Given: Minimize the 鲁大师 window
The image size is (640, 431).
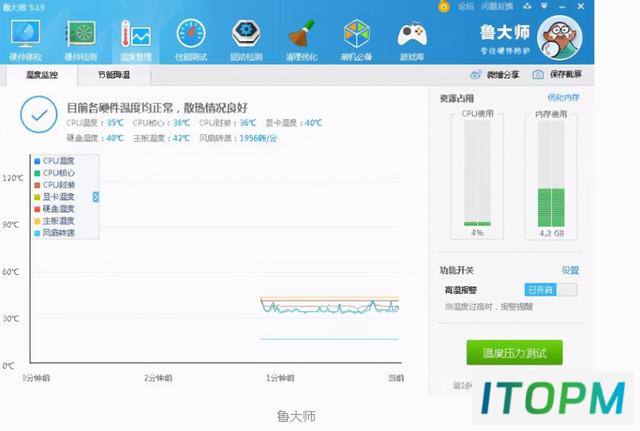Looking at the screenshot, I should point(562,7).
